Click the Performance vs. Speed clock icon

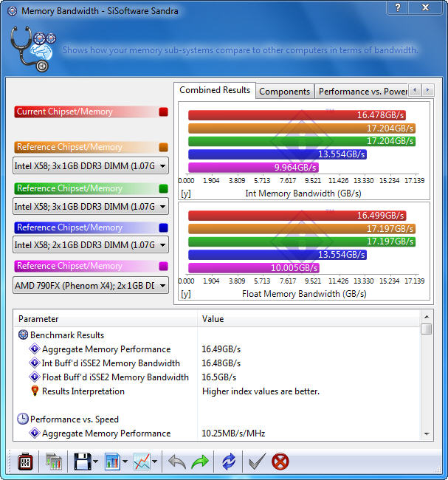[x=23, y=419]
